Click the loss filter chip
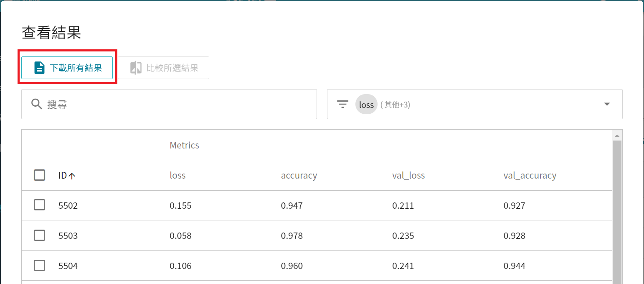This screenshot has width=644, height=284. [366, 105]
